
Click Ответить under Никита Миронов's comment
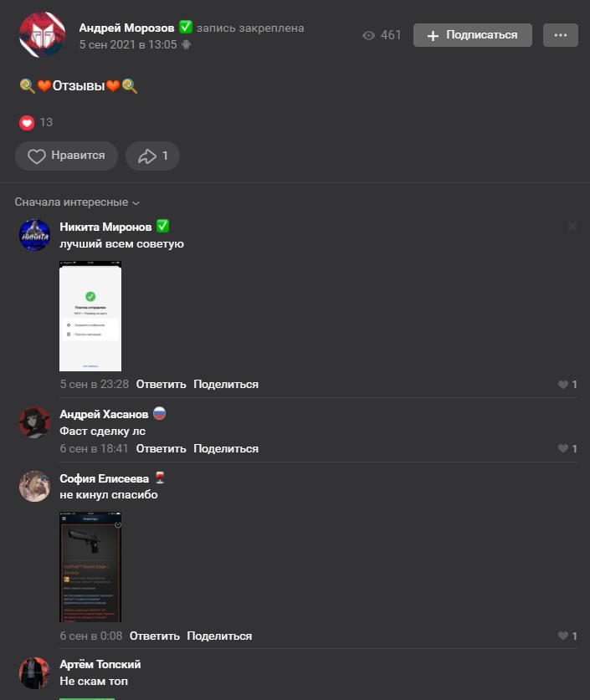click(161, 385)
